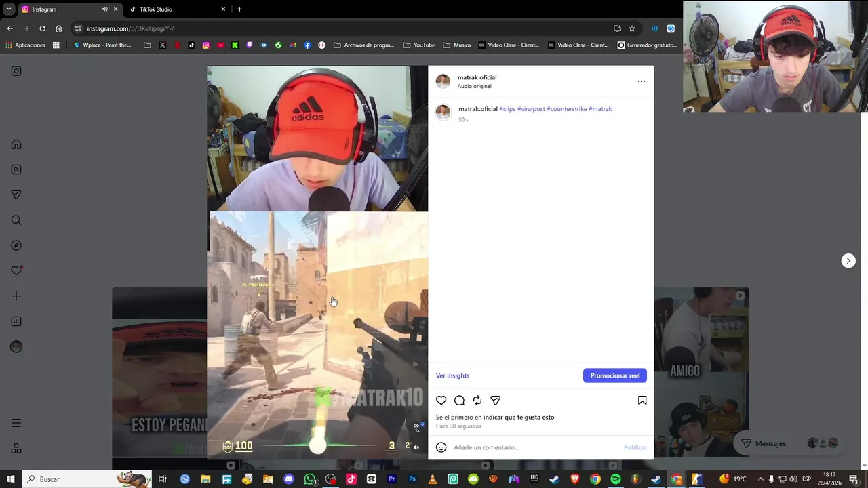Bookmark this page with star icon
This screenshot has height=488, width=868.
coord(632,28)
